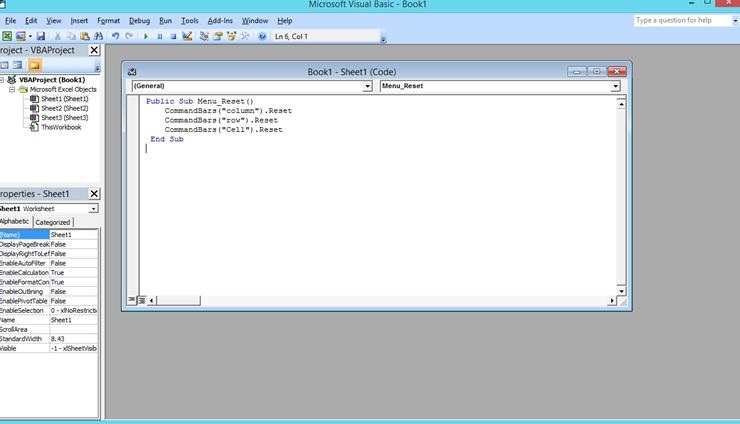Click the ScrollArea property field
This screenshot has width=740, height=424.
point(74,329)
